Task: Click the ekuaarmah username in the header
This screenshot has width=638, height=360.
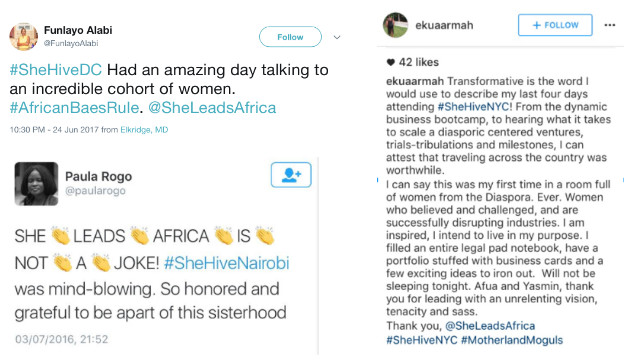Action: point(444,25)
